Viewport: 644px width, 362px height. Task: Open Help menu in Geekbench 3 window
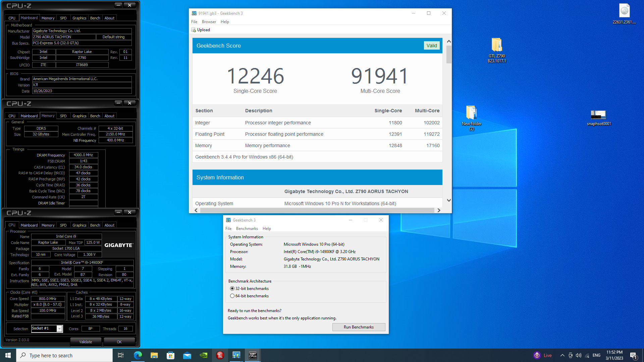coord(267,229)
